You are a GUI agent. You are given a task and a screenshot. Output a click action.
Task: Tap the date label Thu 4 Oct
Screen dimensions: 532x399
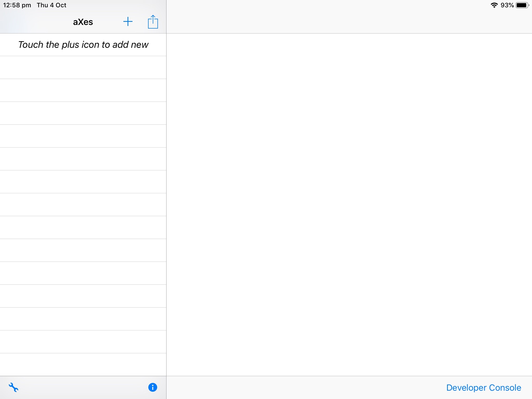(x=51, y=5)
